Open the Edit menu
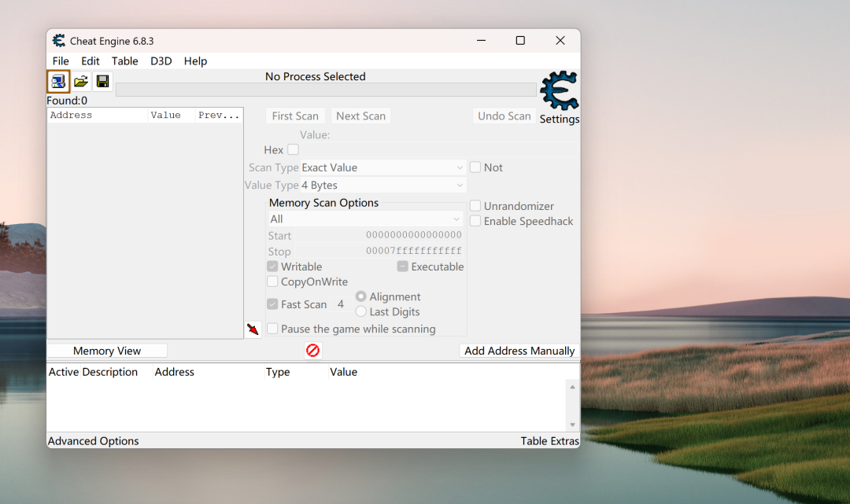 pos(90,61)
